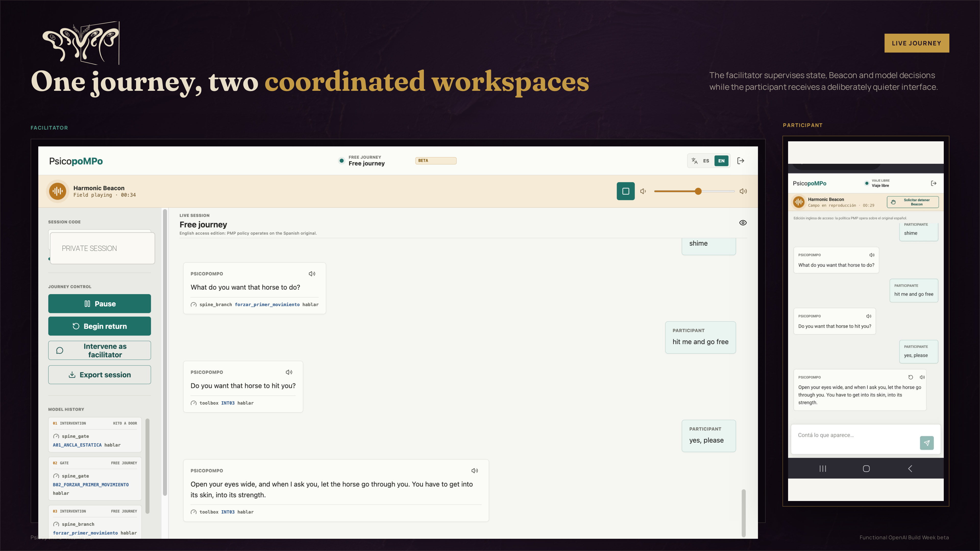The image size is (980, 551).
Task: Click the LIVE JOURNEY badge
Action: [x=916, y=43]
